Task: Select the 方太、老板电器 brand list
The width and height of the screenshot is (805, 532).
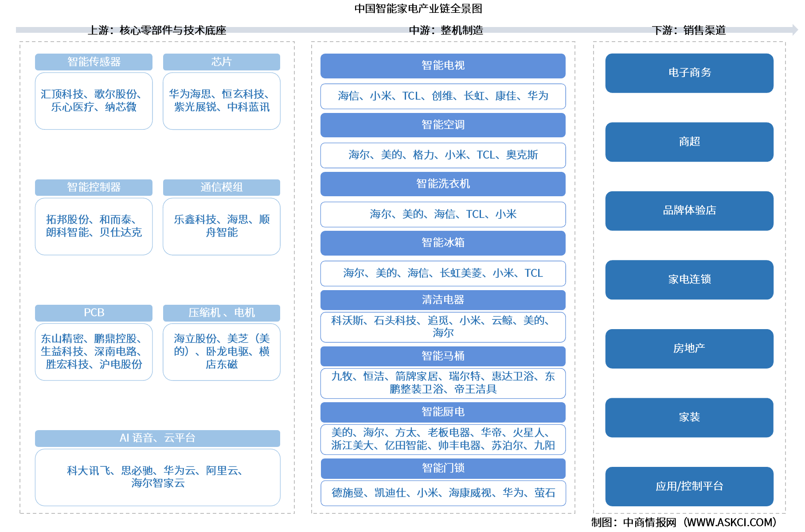Action: click(x=443, y=439)
